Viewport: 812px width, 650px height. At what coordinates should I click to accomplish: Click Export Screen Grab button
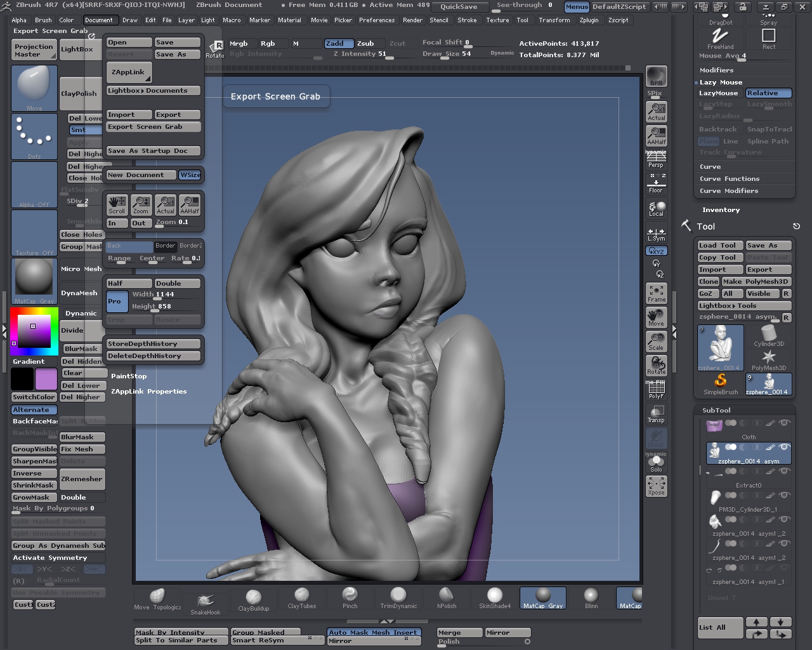[x=153, y=127]
